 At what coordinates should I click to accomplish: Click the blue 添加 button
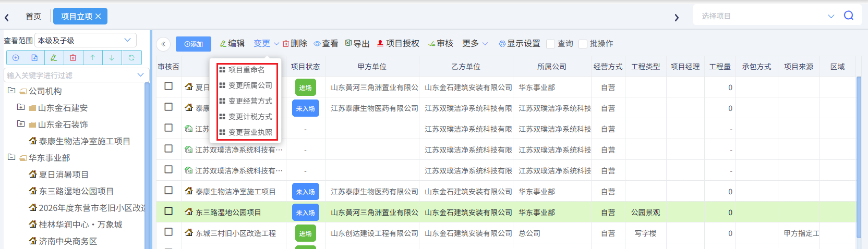pyautogui.click(x=194, y=44)
